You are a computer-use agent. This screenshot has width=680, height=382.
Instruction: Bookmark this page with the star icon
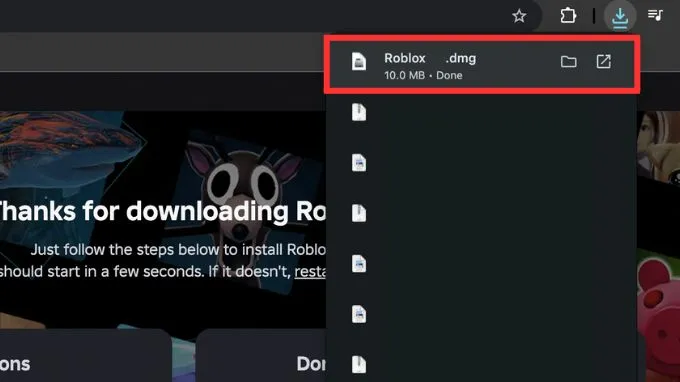[x=519, y=16]
